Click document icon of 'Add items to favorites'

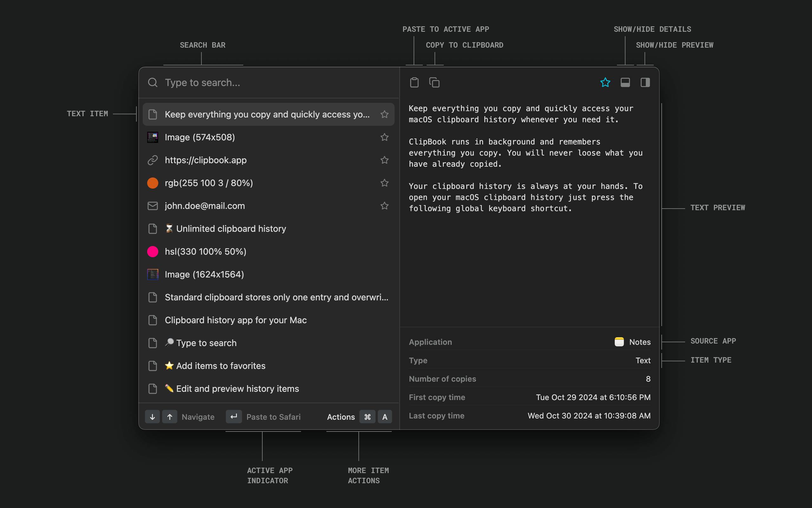point(153,365)
